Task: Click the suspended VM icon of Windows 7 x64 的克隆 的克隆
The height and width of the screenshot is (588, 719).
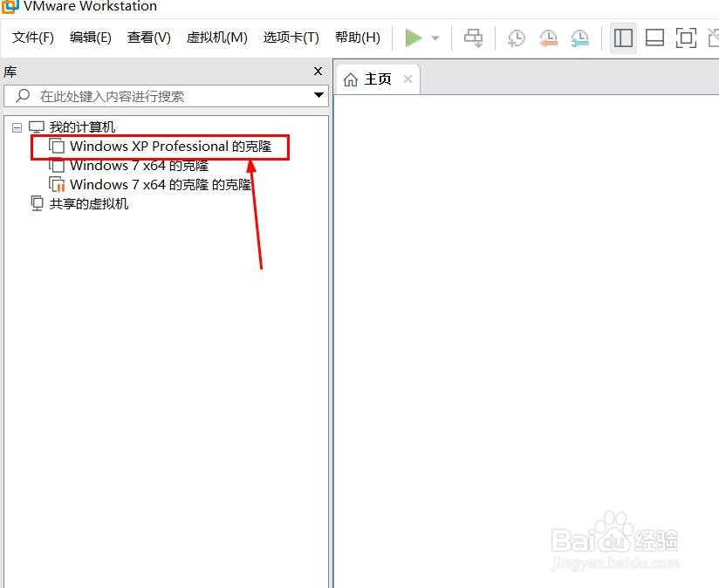Action: pyautogui.click(x=57, y=185)
